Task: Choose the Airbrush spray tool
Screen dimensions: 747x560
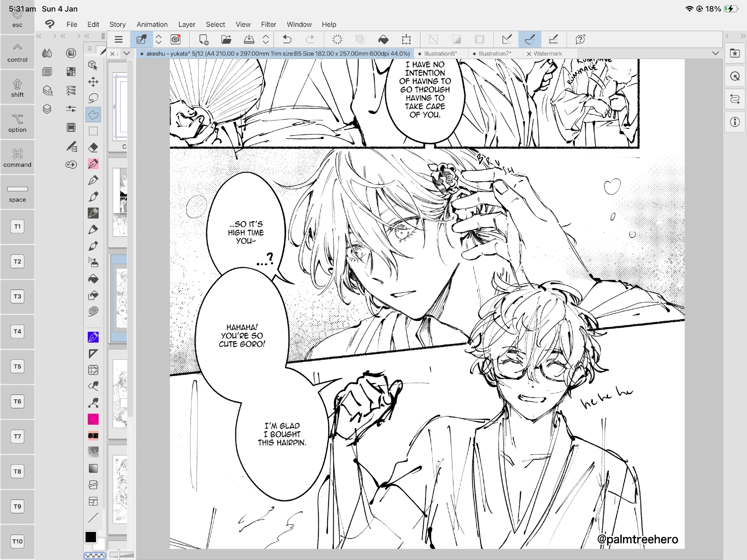Action: coord(93,262)
